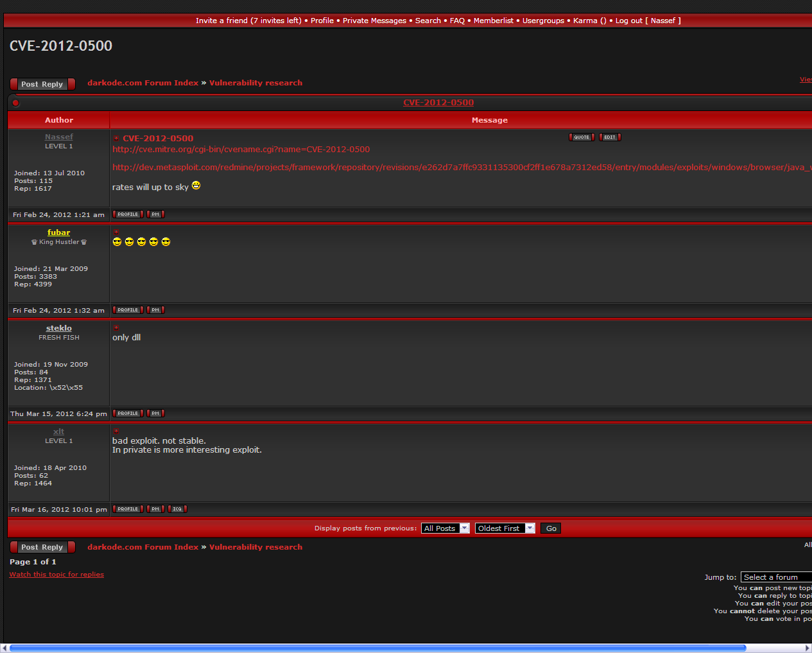Click Watch this topic for replies
Screen dimensions: 812x653
(56, 575)
